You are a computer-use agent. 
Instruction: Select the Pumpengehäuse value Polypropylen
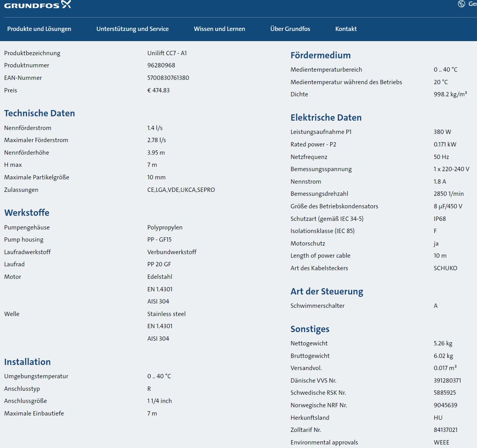coord(165,228)
